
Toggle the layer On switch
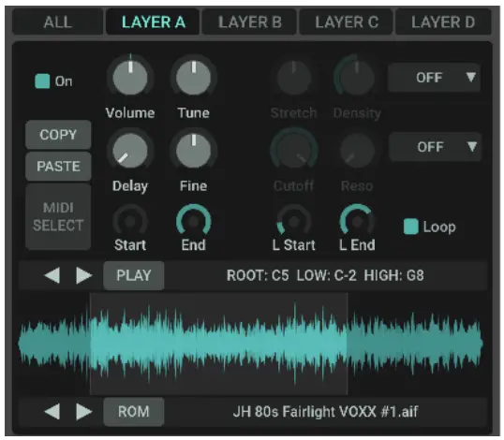click(42, 81)
